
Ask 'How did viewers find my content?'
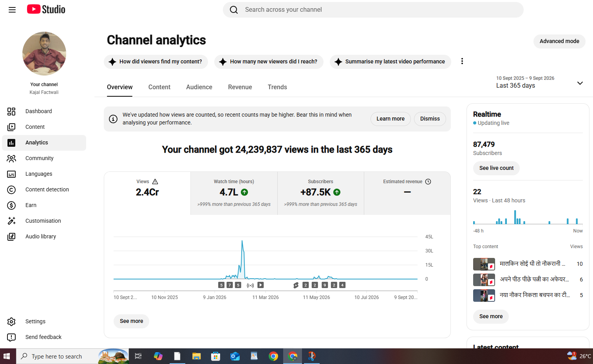(x=156, y=61)
